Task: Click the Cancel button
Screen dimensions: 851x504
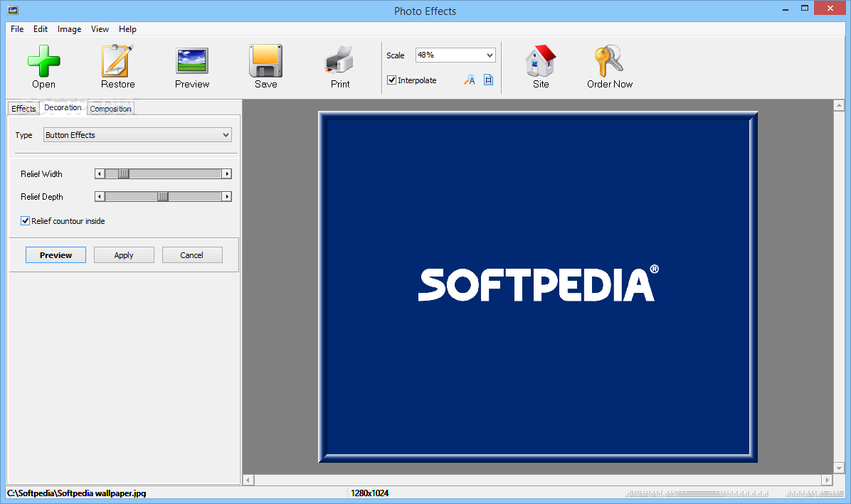Action: coord(192,255)
